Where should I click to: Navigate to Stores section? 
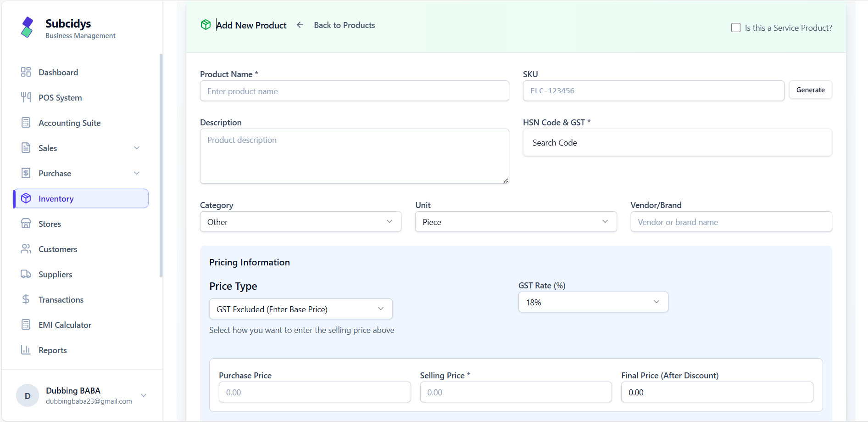click(81, 224)
